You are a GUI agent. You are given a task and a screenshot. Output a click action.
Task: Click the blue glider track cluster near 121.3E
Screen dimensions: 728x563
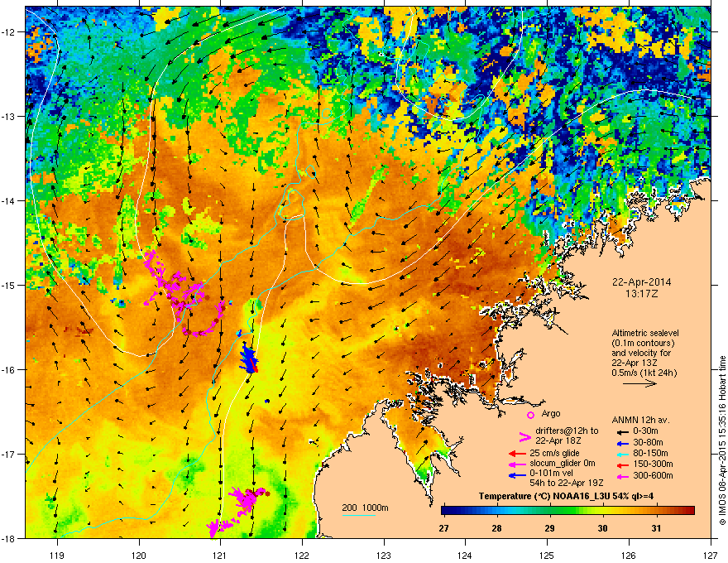pos(249,358)
